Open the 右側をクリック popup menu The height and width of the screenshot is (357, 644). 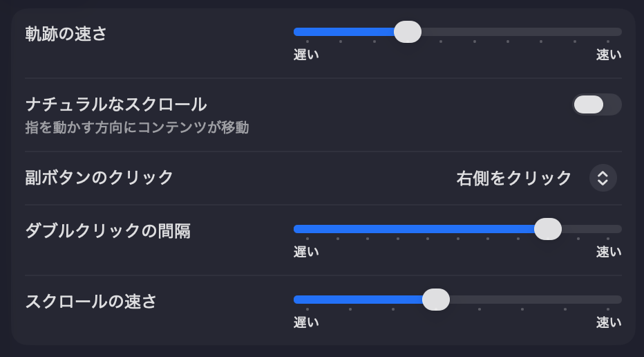[536, 178]
